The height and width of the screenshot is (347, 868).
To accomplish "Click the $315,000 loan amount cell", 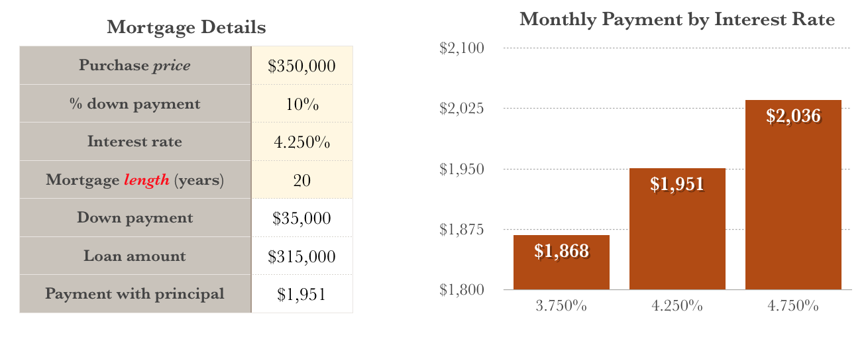I will click(x=302, y=256).
